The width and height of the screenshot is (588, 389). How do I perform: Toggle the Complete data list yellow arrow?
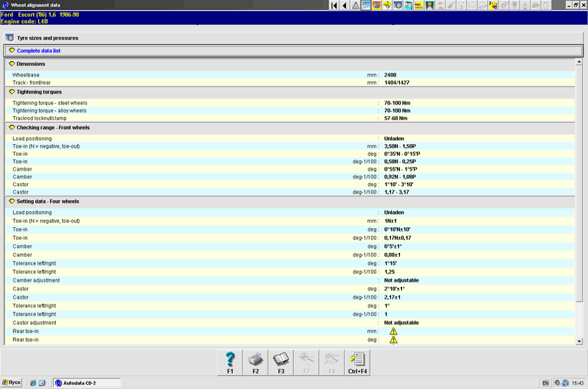[x=12, y=51]
